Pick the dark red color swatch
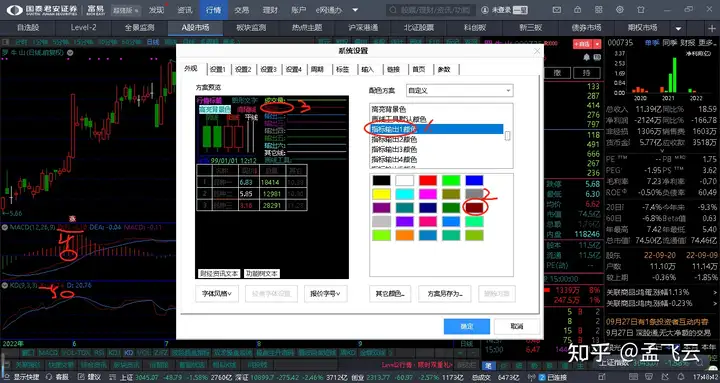 click(474, 208)
